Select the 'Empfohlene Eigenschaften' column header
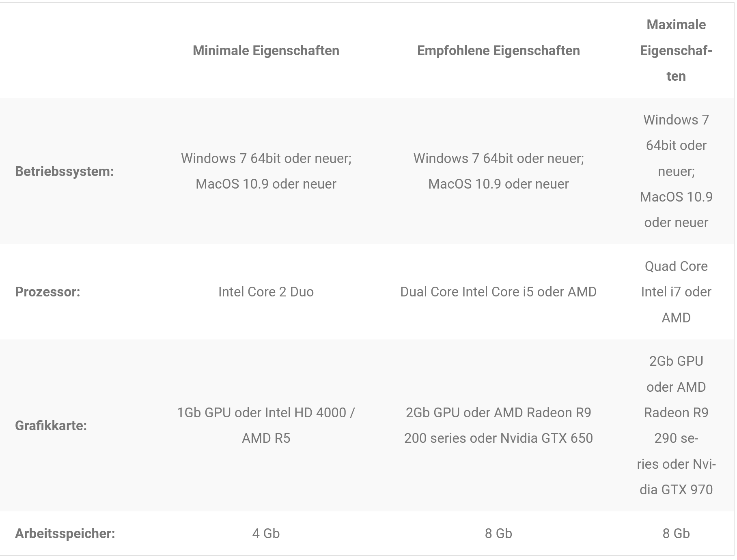Viewport: 737px width, 560px height. (x=498, y=51)
